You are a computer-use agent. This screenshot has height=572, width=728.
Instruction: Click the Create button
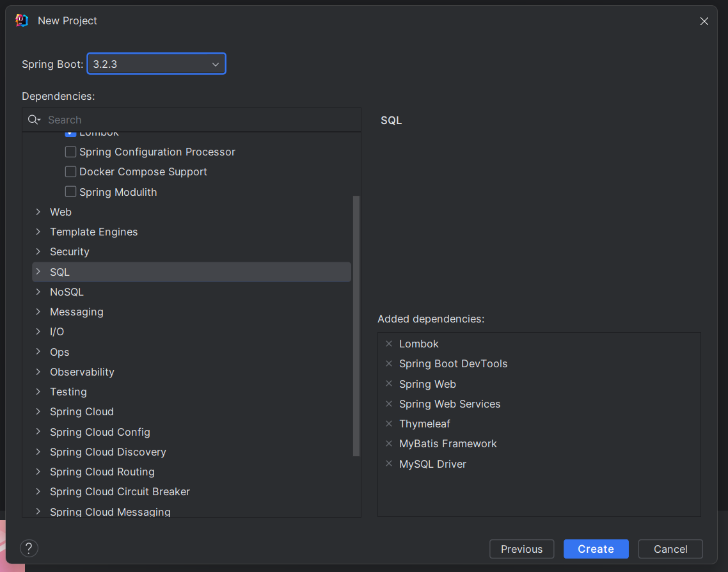coord(596,549)
